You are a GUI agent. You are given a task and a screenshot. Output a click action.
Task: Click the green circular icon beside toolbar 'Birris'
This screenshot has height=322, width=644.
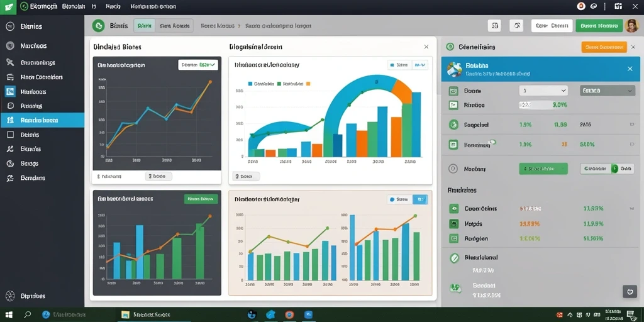point(98,26)
